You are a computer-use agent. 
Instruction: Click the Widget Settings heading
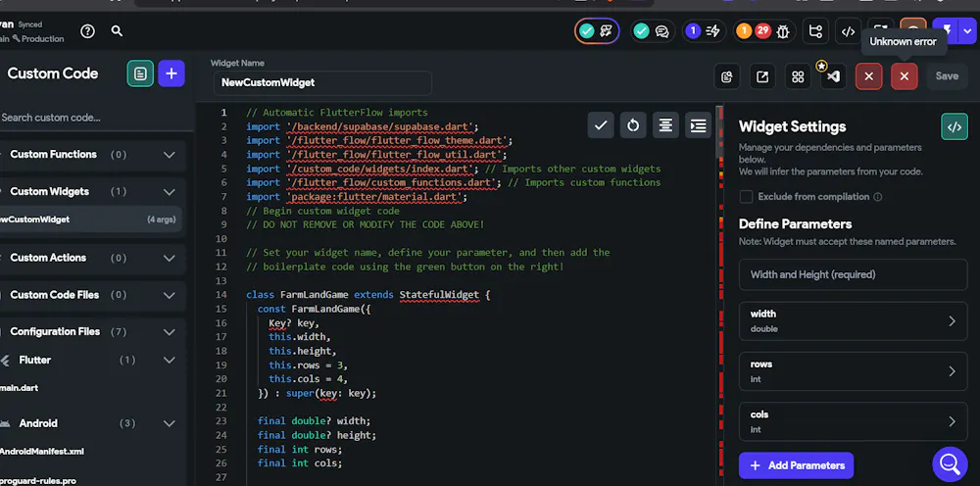coord(793,126)
